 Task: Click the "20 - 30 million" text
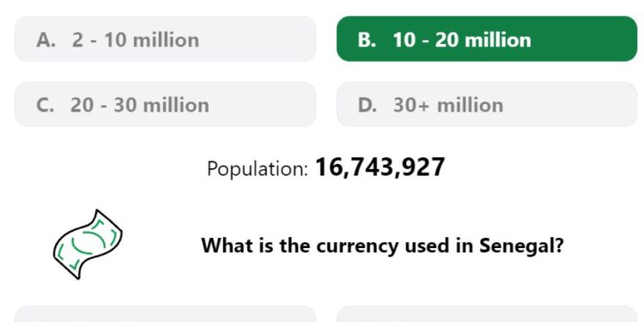click(140, 105)
